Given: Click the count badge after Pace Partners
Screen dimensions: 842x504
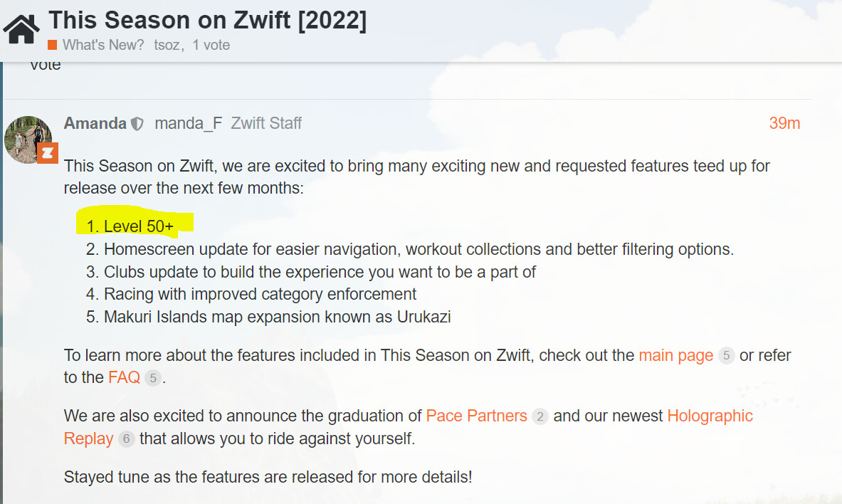Looking at the screenshot, I should click(540, 416).
